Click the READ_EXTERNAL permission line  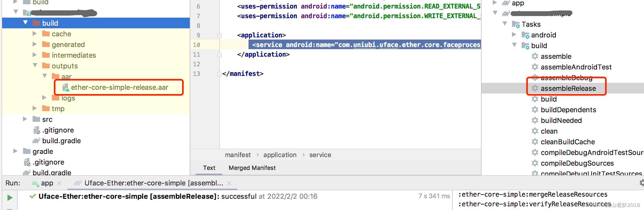click(359, 6)
